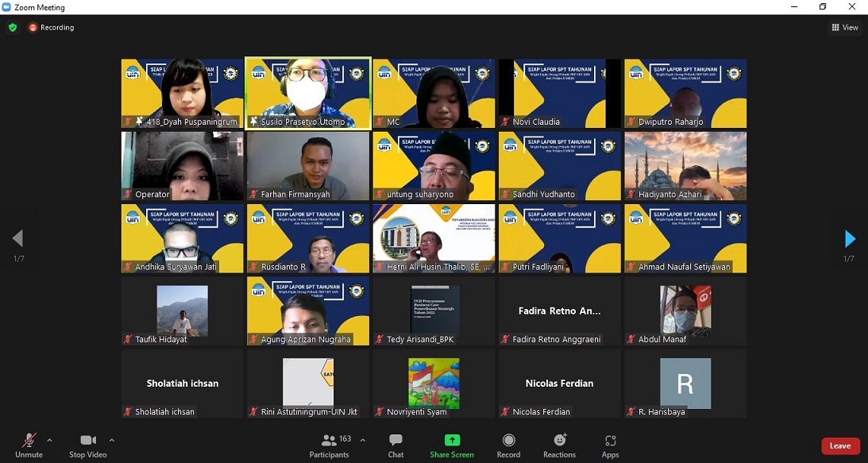Leave the meeting
The image size is (868, 463).
[x=840, y=446]
